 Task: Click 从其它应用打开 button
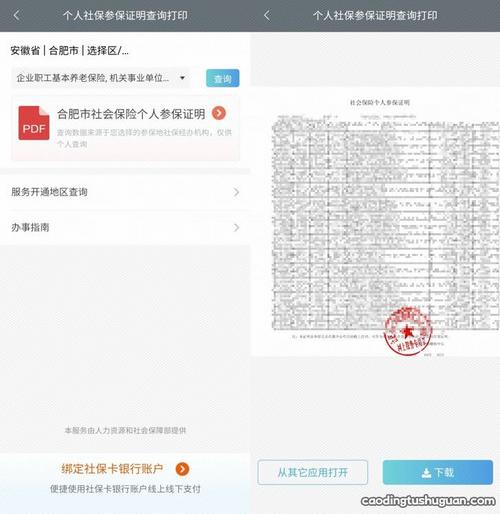tap(313, 472)
